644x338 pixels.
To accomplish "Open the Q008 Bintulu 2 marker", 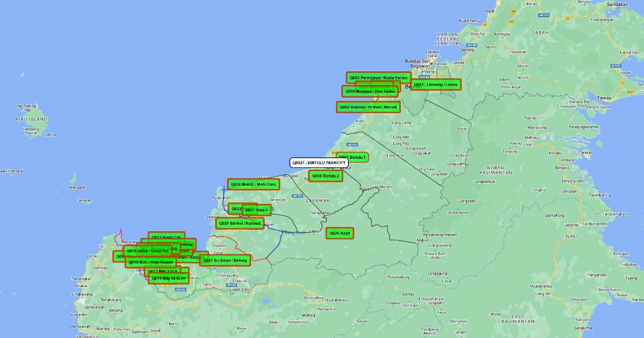I will (325, 176).
